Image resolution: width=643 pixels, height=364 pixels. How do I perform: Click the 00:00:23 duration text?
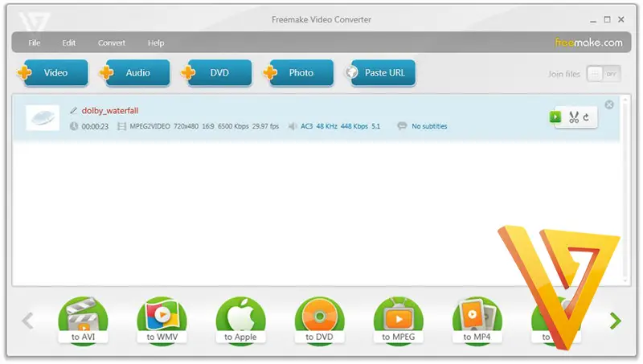click(x=95, y=127)
